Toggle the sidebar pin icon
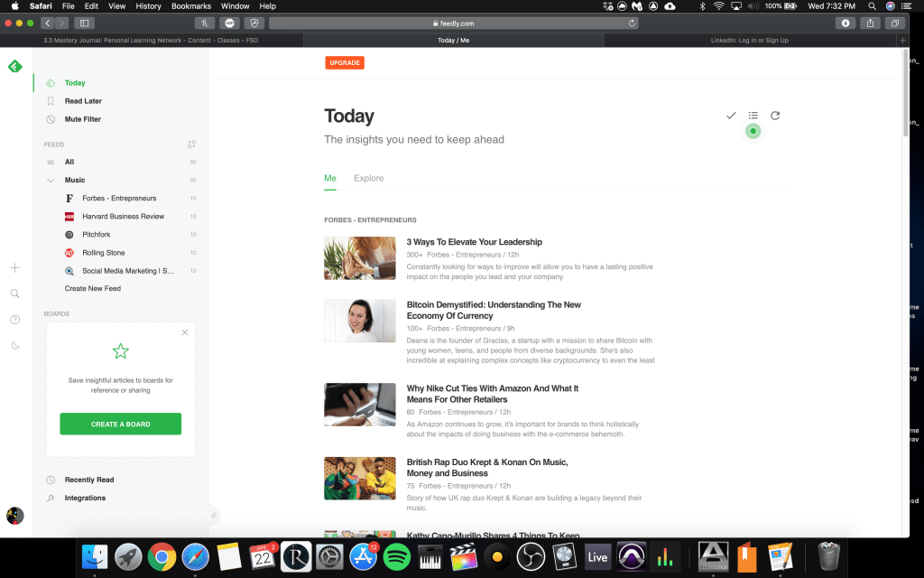The width and height of the screenshot is (924, 578). [x=214, y=516]
